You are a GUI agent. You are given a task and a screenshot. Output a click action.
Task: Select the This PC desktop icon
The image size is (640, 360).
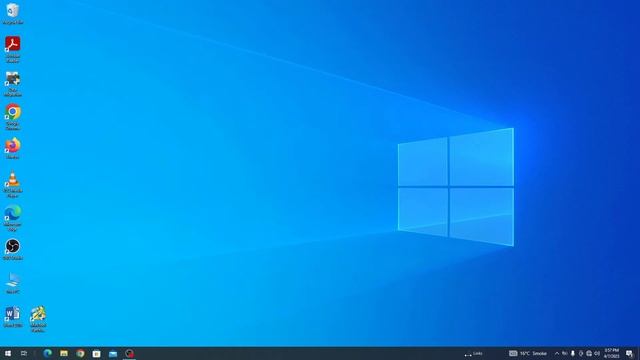(13, 283)
